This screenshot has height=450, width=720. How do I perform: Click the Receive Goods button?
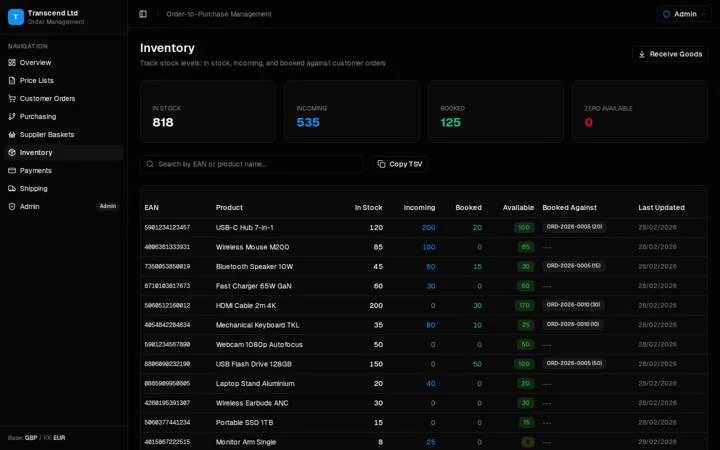(670, 54)
